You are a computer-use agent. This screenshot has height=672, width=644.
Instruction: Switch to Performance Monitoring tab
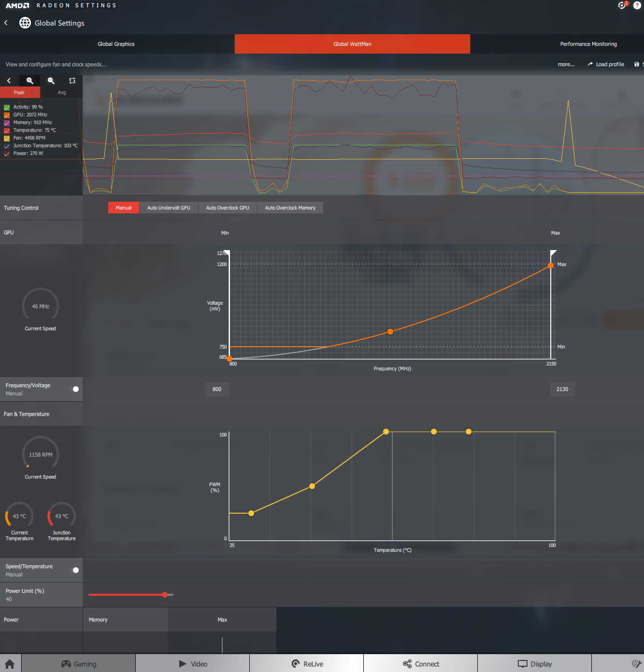588,44
